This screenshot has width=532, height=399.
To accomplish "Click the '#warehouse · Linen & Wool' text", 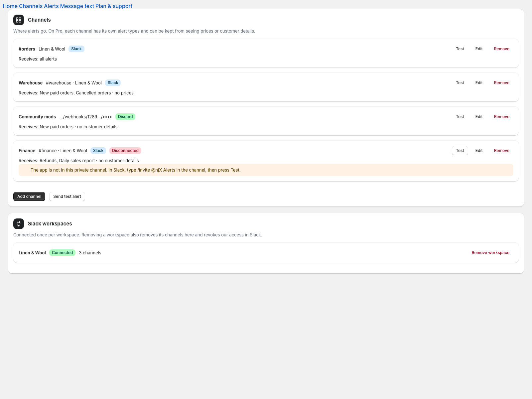I will [x=74, y=83].
